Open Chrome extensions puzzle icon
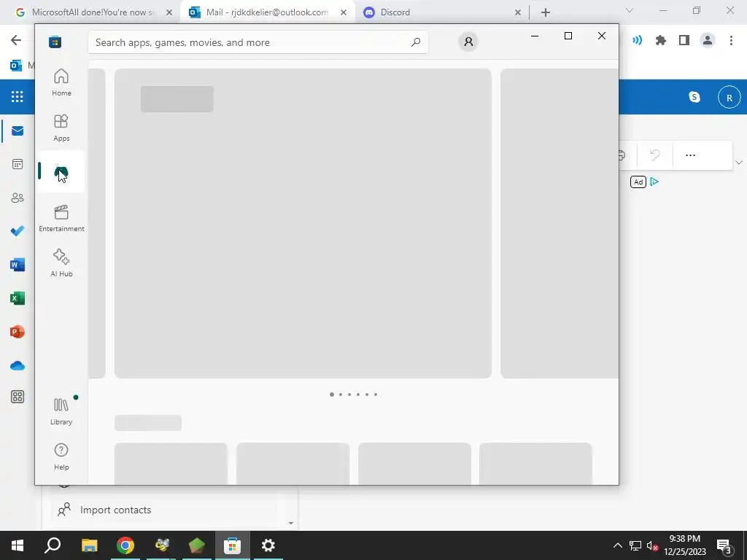This screenshot has width=747, height=560. [x=661, y=41]
